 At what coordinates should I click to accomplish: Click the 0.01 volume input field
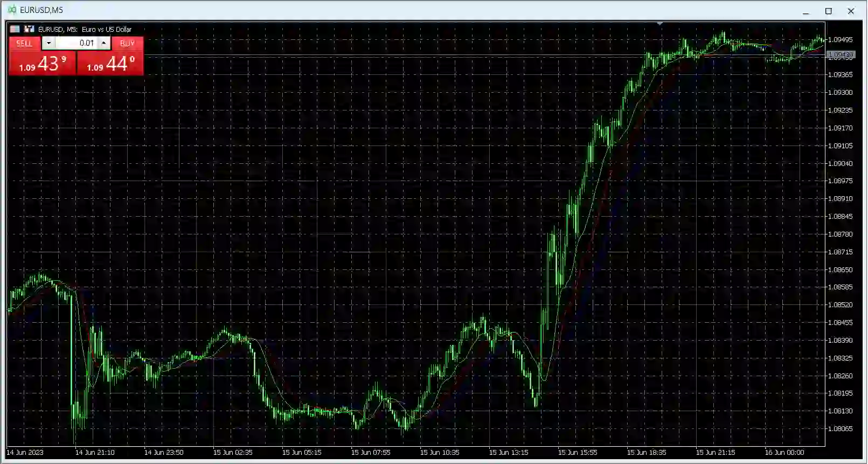(x=76, y=43)
